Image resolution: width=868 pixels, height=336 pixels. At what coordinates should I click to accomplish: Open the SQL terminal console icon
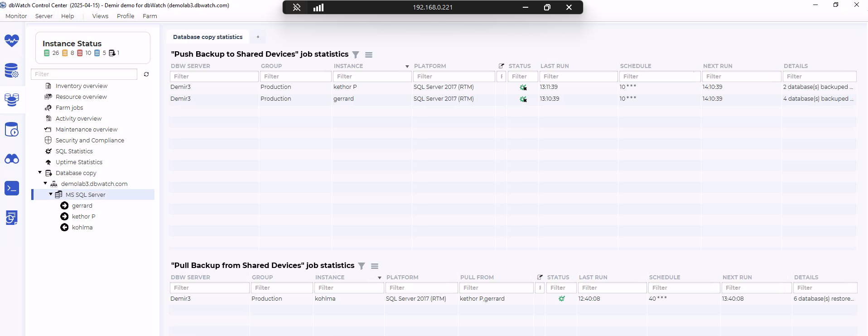(12, 188)
